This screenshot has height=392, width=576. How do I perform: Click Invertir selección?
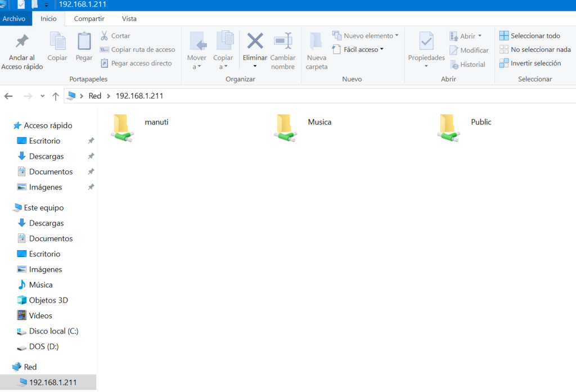point(530,63)
